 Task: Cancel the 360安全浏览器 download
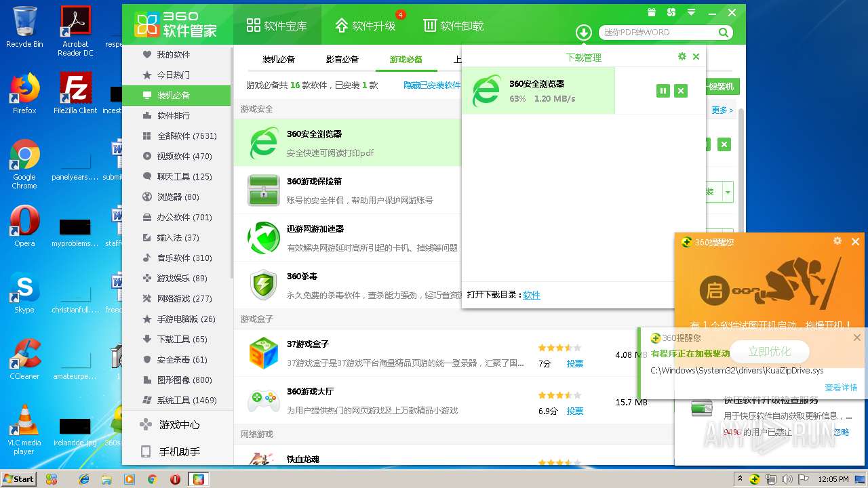(x=681, y=91)
